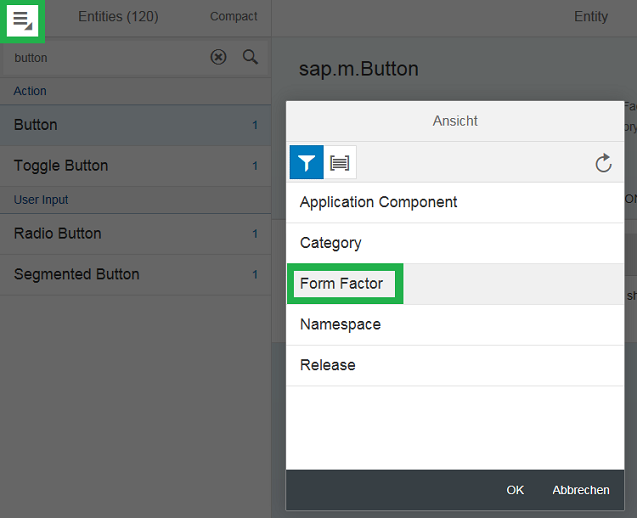The image size is (637, 518).
Task: Select the Form Factor filter
Action: click(x=342, y=284)
